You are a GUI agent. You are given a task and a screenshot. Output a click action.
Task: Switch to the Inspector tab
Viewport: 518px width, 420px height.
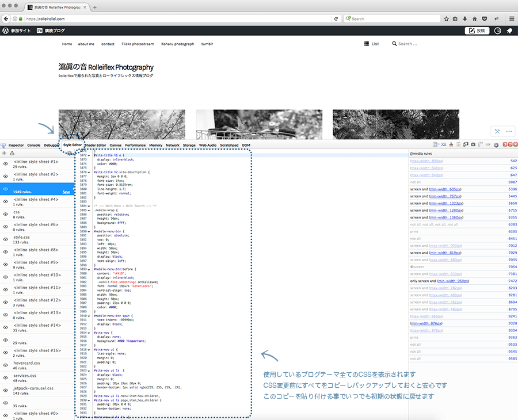tap(16, 146)
